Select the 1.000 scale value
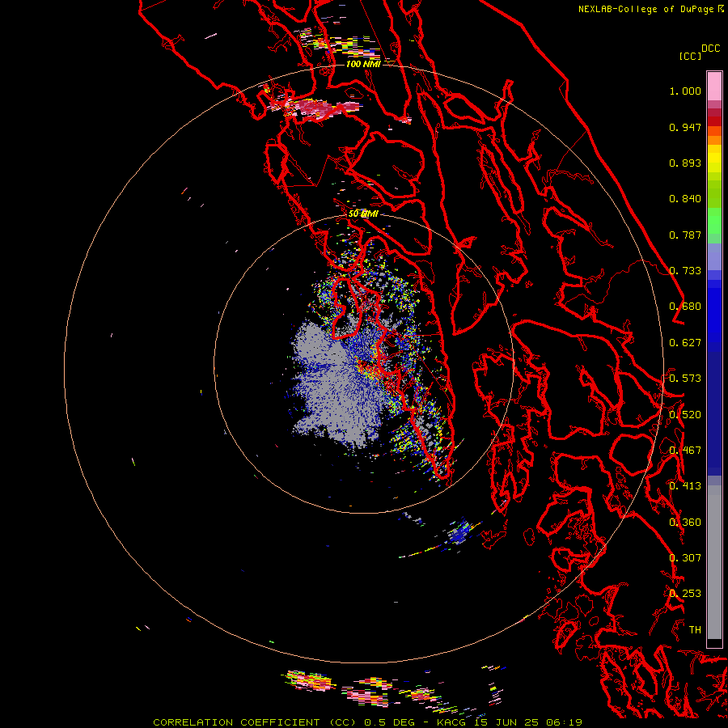Screen dimensions: 728x728 [685, 91]
